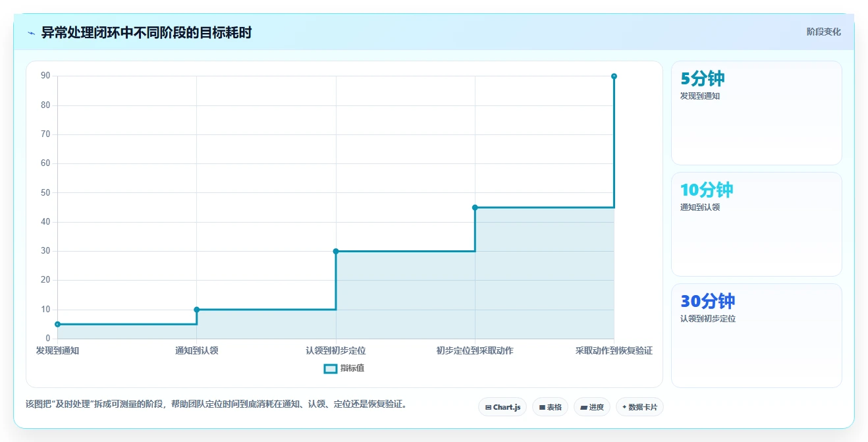Click the chart description text at bottom
Image resolution: width=868 pixels, height=442 pixels.
point(216,404)
